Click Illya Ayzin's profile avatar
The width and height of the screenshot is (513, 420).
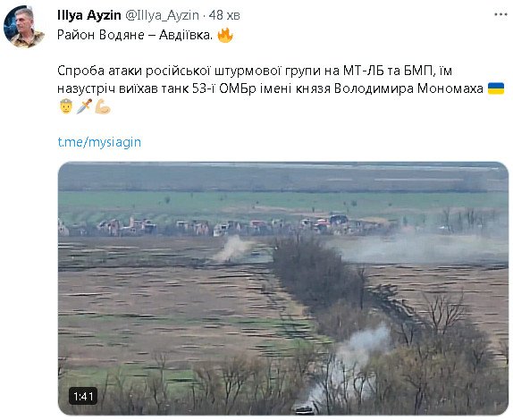pyautogui.click(x=24, y=27)
